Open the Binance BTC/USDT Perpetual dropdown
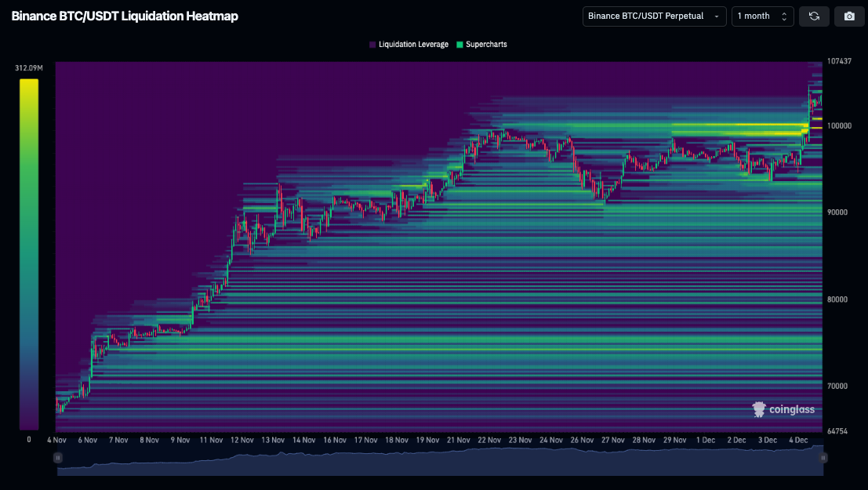The image size is (868, 490). pyautogui.click(x=654, y=16)
